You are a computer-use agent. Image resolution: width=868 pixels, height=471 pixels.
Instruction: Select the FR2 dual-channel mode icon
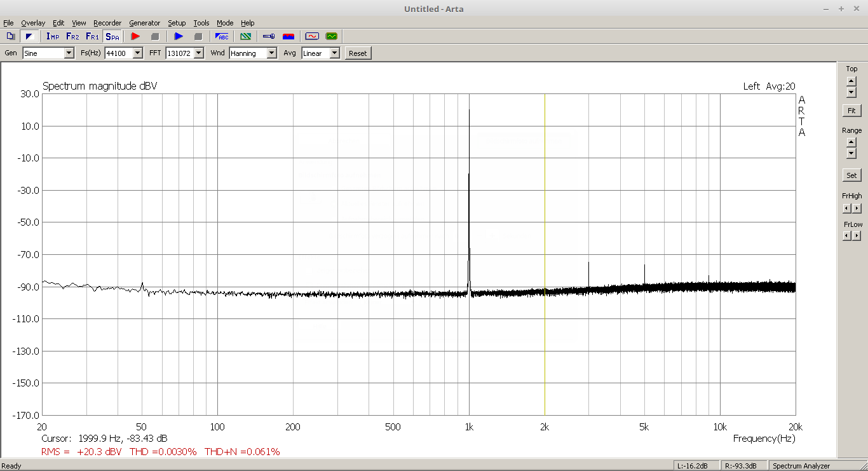pyautogui.click(x=72, y=36)
